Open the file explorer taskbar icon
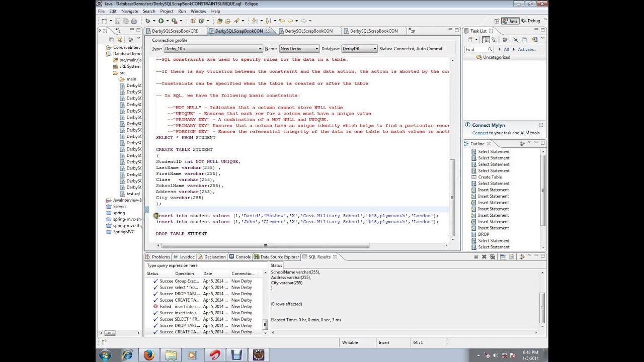 [x=171, y=355]
